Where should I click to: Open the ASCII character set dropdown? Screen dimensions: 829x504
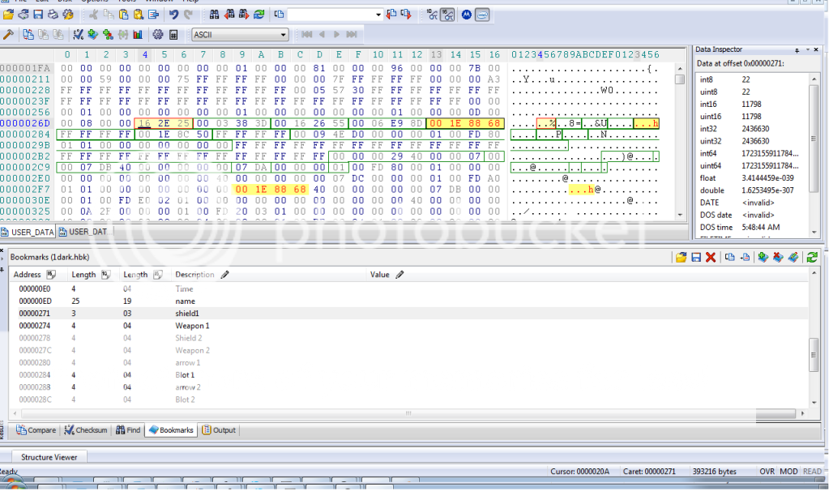pyautogui.click(x=283, y=35)
